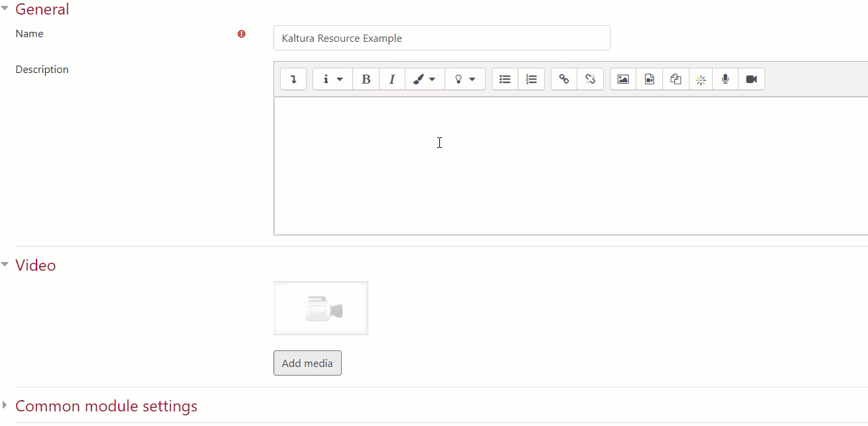The image size is (868, 426).
Task: Insert an unordered bullet list
Action: 505,79
